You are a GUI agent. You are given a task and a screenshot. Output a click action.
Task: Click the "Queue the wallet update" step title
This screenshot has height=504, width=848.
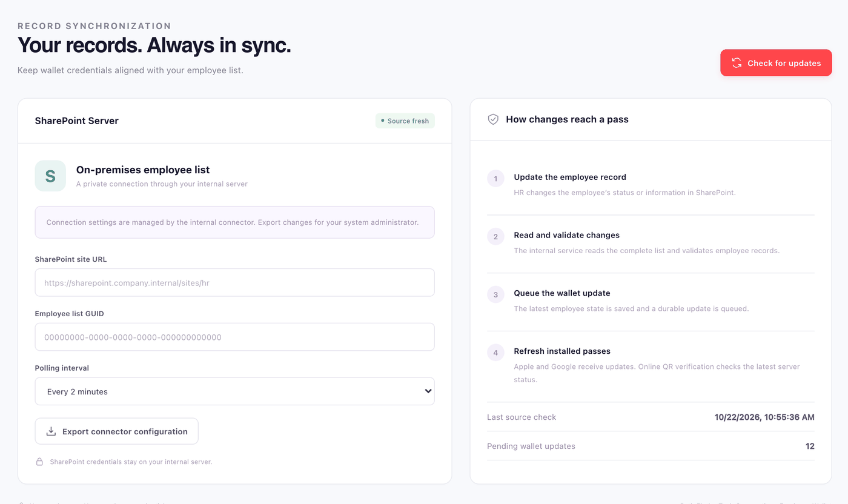[562, 293]
